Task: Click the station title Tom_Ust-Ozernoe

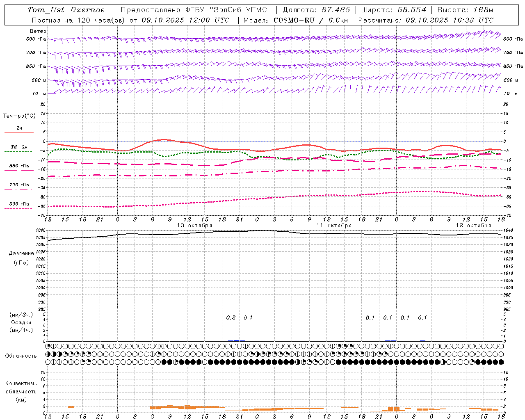Action: tap(66, 10)
